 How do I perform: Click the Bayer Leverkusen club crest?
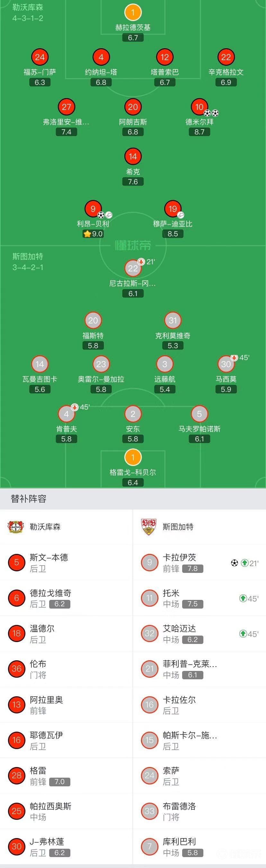[15, 527]
